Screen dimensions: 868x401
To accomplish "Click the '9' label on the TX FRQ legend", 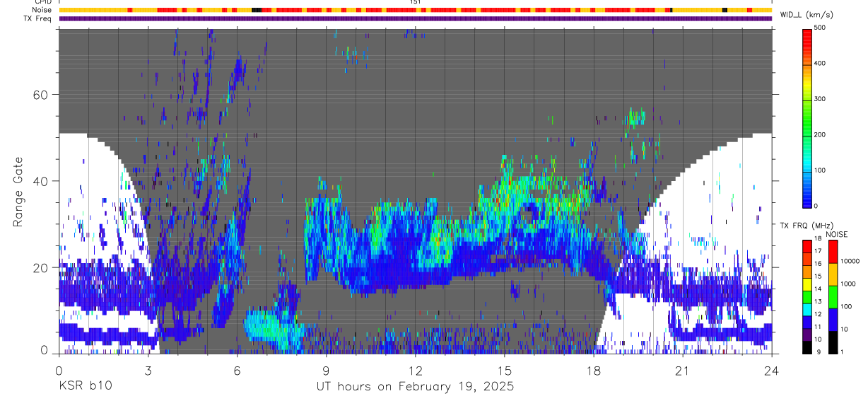I will [819, 352].
